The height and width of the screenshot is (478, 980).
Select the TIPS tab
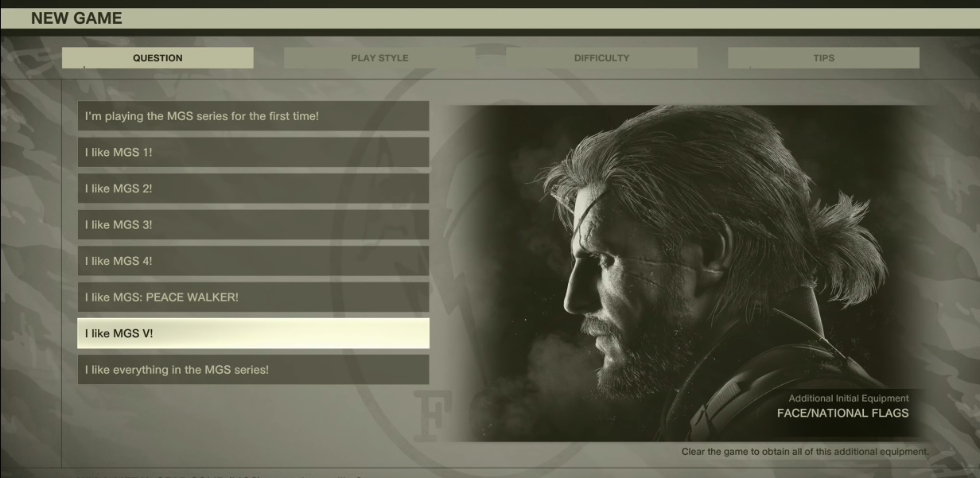point(823,58)
